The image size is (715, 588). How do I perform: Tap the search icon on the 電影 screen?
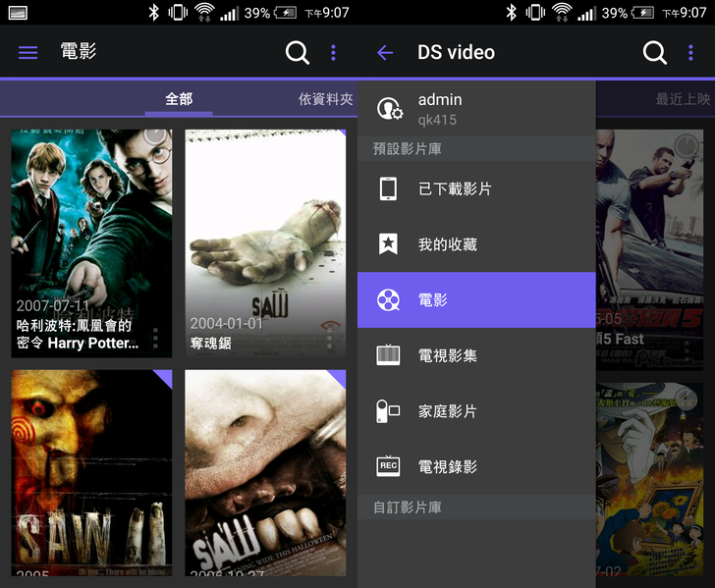click(298, 52)
